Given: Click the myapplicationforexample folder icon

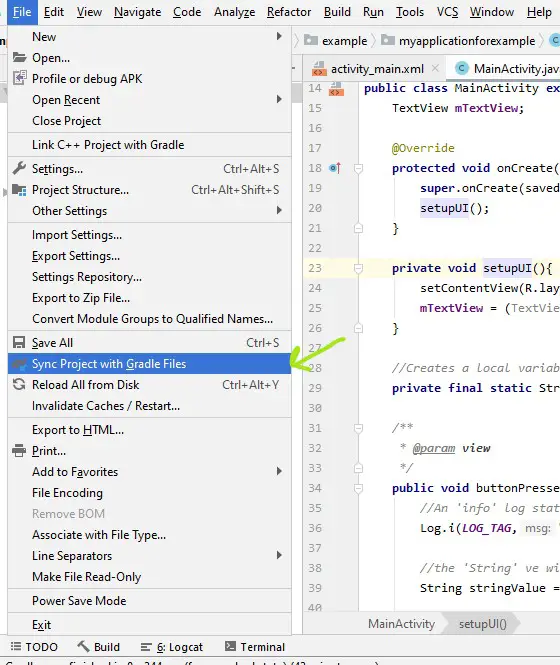Looking at the screenshot, I should pos(388,40).
